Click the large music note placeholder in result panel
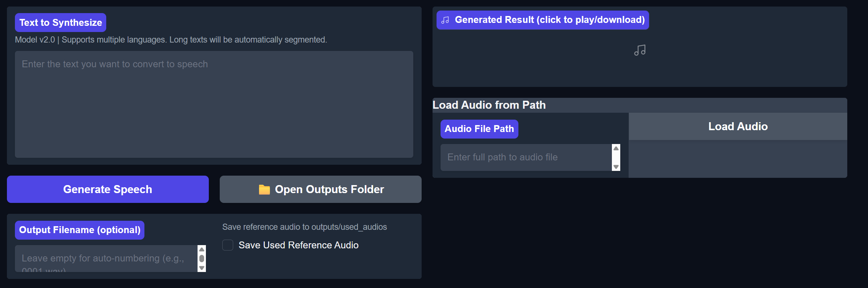The height and width of the screenshot is (288, 868). 640,50
